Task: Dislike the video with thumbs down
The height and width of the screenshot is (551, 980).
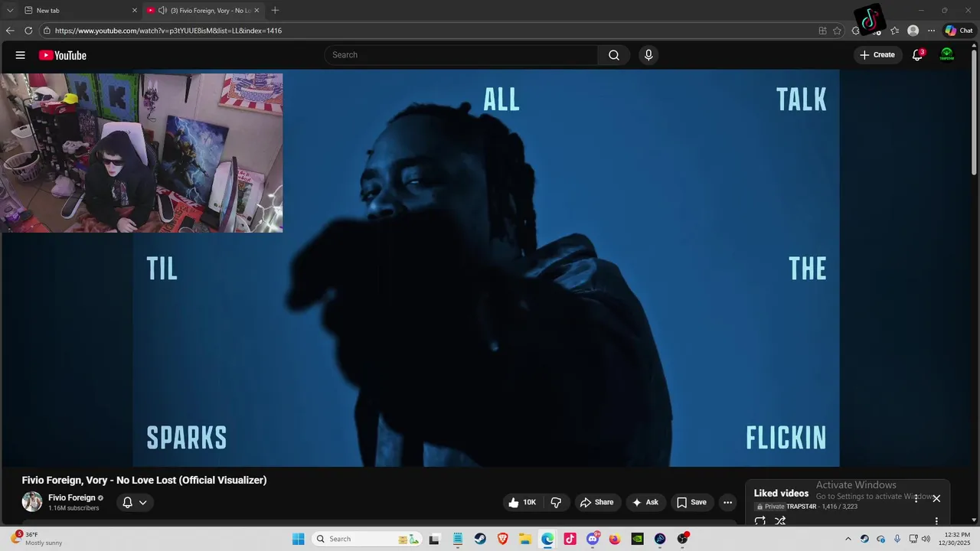Action: pyautogui.click(x=557, y=503)
